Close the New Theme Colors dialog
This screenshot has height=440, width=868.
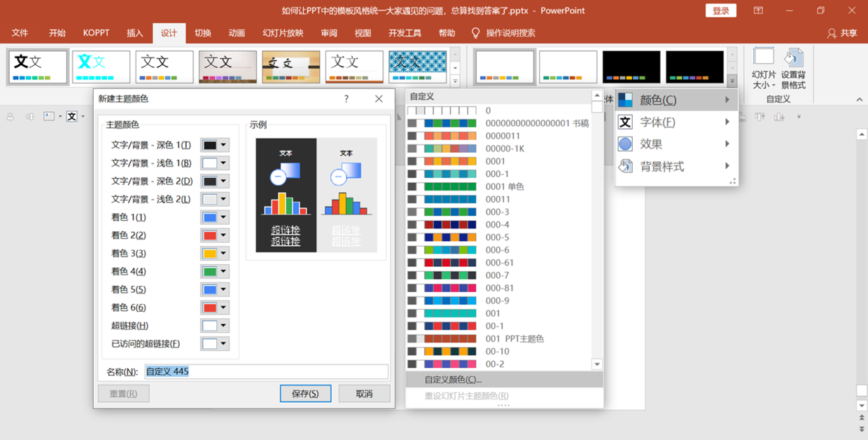(379, 99)
